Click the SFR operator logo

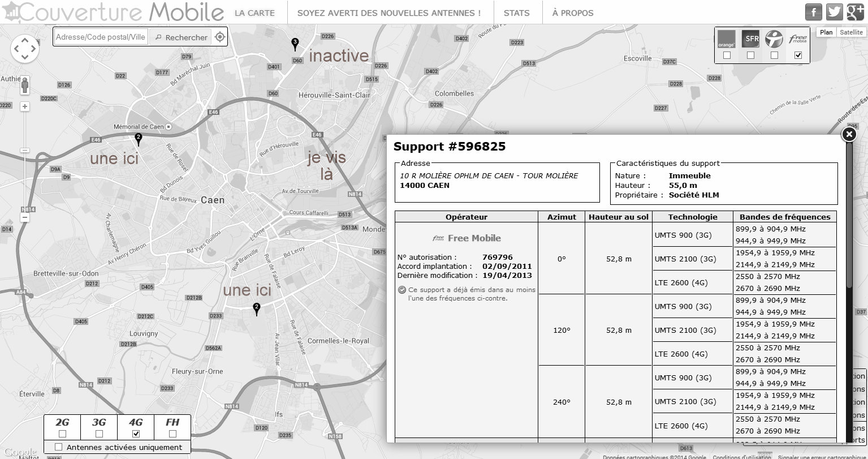(750, 39)
